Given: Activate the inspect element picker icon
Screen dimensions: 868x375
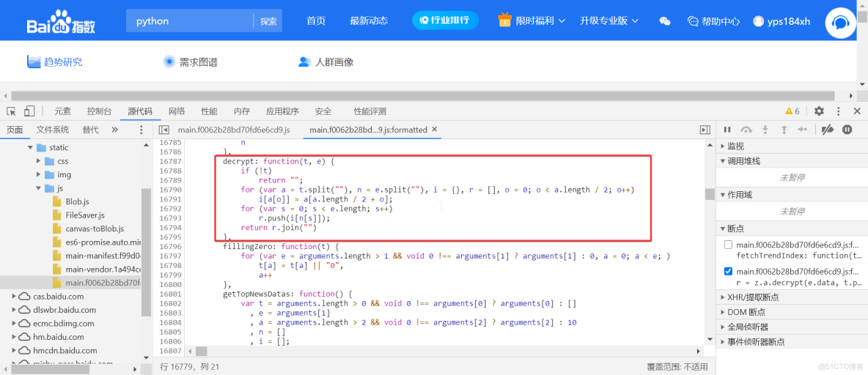Looking at the screenshot, I should coord(11,111).
